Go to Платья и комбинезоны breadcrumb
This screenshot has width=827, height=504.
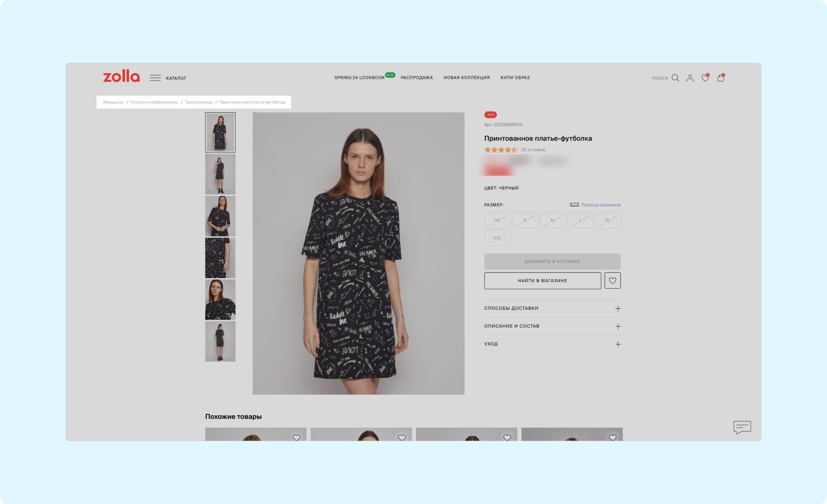pyautogui.click(x=154, y=102)
